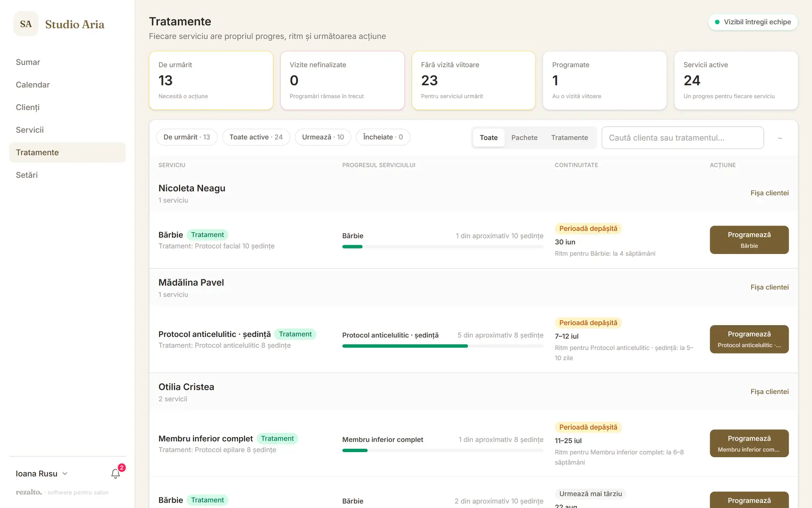Click Programează for Protocol anticelulitic
The width and height of the screenshot is (812, 508).
pyautogui.click(x=749, y=339)
